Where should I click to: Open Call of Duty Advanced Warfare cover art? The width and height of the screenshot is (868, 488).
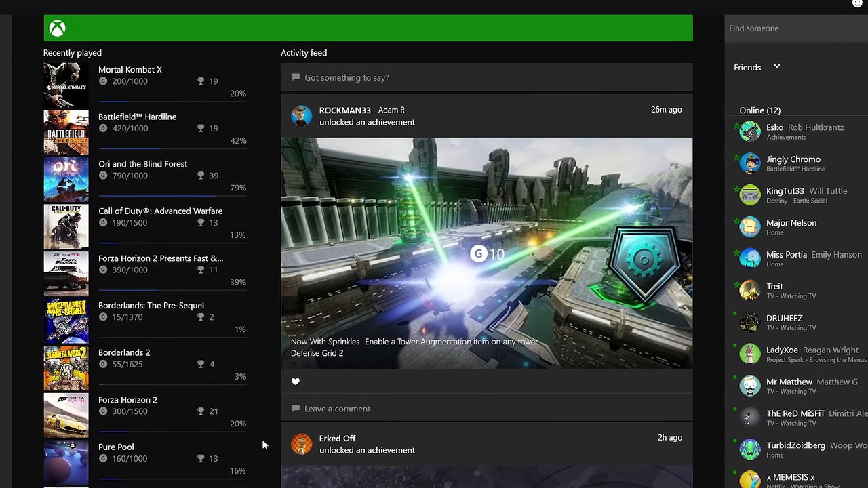coord(66,226)
